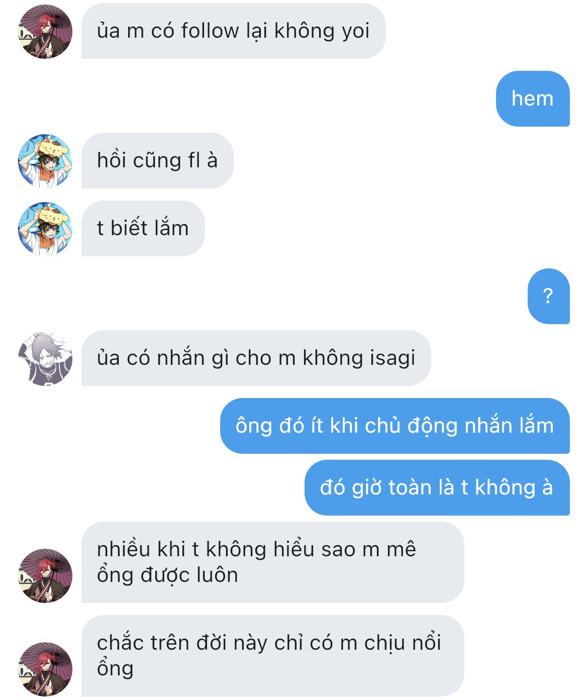588x700 pixels.
Task: Select message 'ủa m có follow lại không yoi'
Action: pyautogui.click(x=233, y=31)
